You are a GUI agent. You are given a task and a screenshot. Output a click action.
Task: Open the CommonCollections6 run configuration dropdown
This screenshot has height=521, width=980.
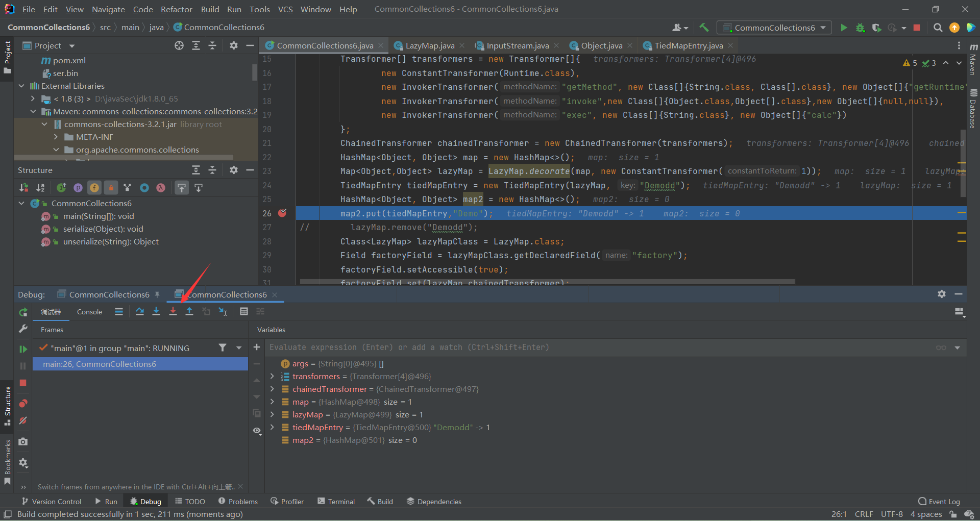point(774,28)
